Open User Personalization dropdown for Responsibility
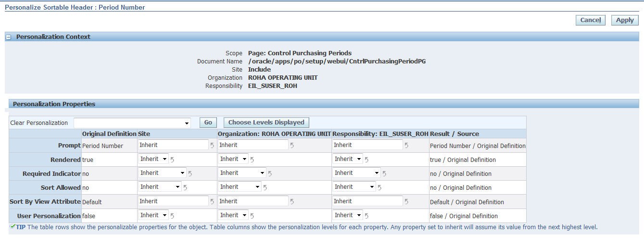Viewport: 644px width, 246px height. (348, 215)
